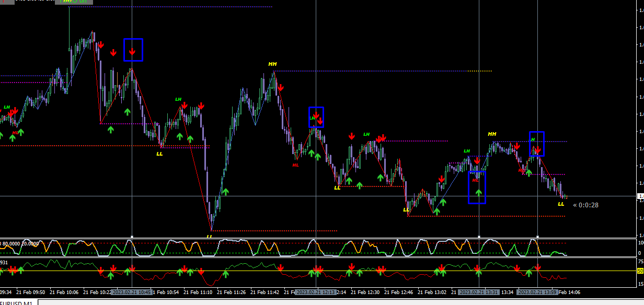The width and height of the screenshot is (644, 305).
Task: Click the highlighted 2023.02.21 13:31 time label
Action: (x=479, y=292)
